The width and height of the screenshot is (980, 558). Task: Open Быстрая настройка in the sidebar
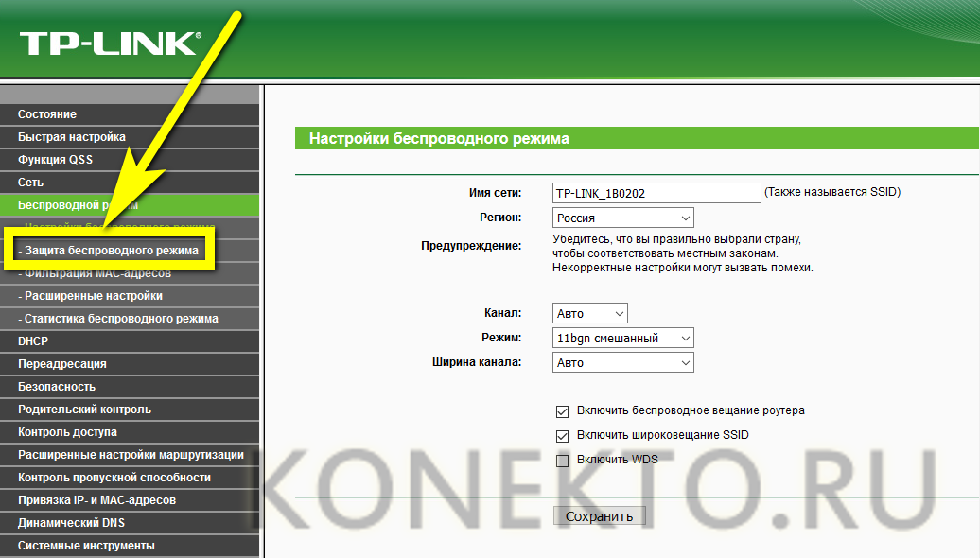pyautogui.click(x=130, y=137)
